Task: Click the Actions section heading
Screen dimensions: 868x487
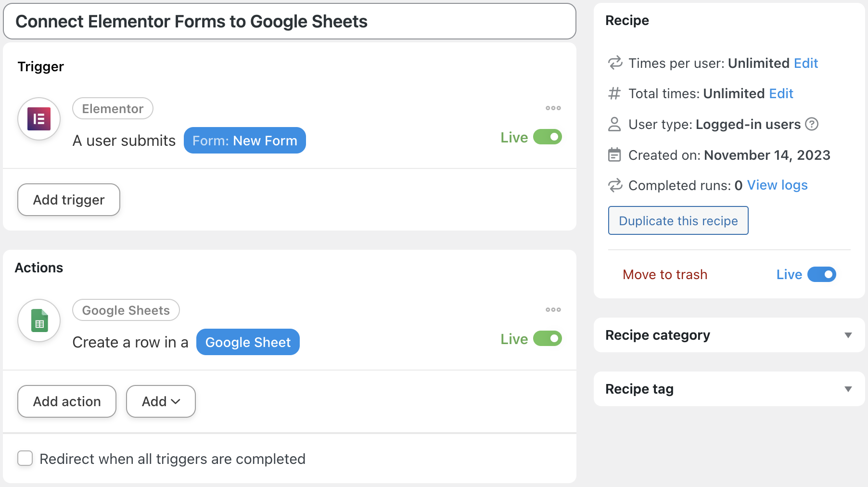Action: coord(39,268)
